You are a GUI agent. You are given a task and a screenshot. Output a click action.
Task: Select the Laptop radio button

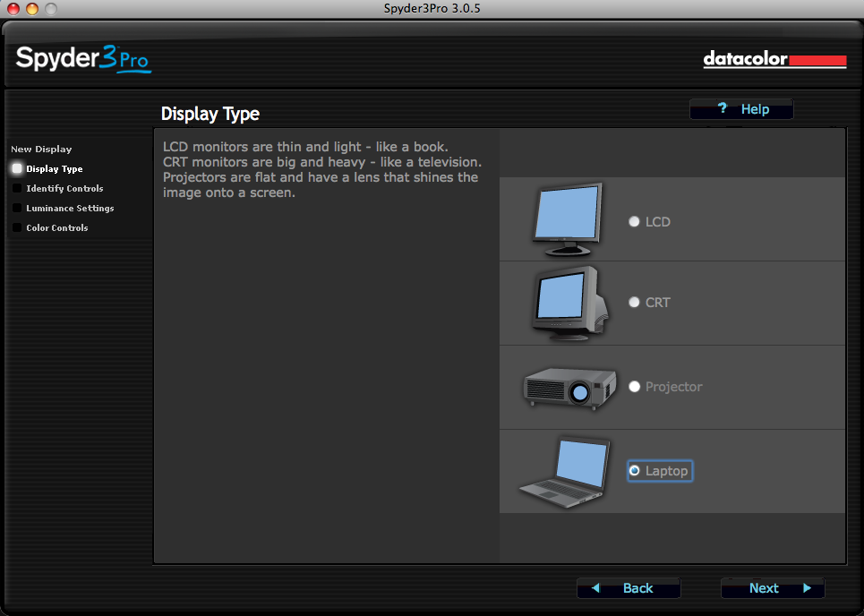(635, 471)
